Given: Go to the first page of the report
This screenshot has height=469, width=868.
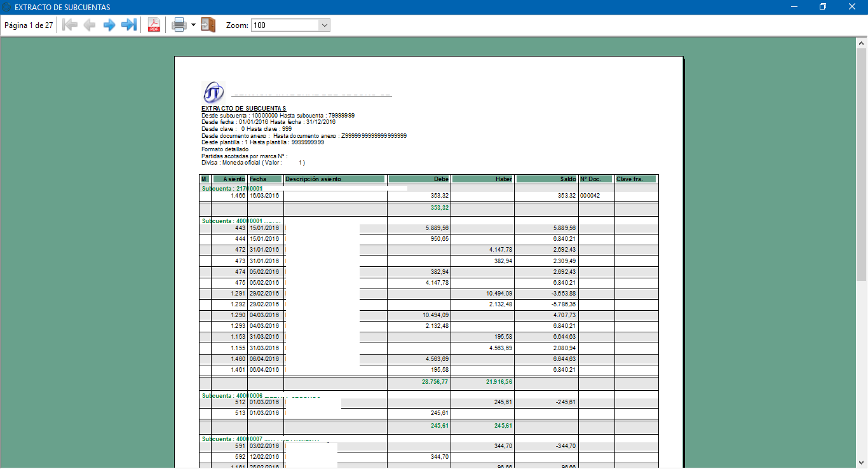Looking at the screenshot, I should point(70,25).
